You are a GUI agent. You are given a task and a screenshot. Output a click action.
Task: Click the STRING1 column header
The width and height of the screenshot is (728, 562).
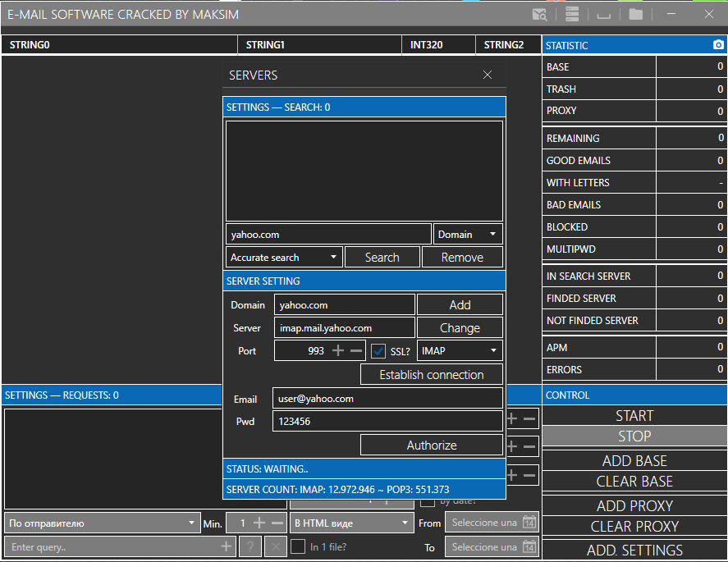point(320,45)
